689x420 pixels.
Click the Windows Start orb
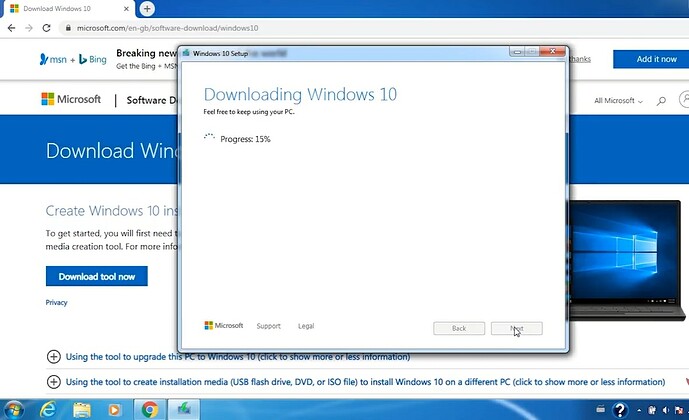click(x=14, y=408)
